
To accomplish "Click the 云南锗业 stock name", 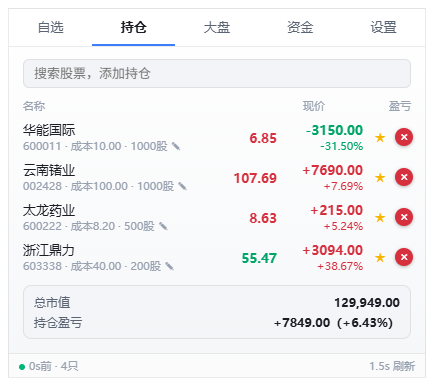I will pyautogui.click(x=49, y=170).
